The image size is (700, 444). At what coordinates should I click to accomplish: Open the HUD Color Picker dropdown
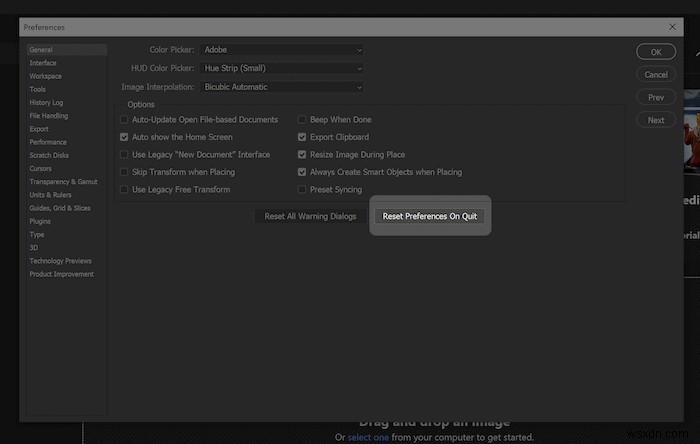283,68
